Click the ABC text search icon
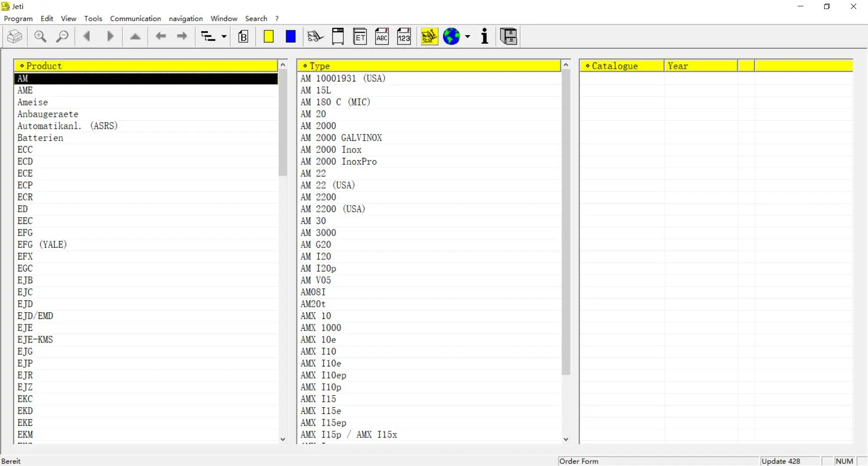Viewport: 868px width, 466px height. click(382, 36)
